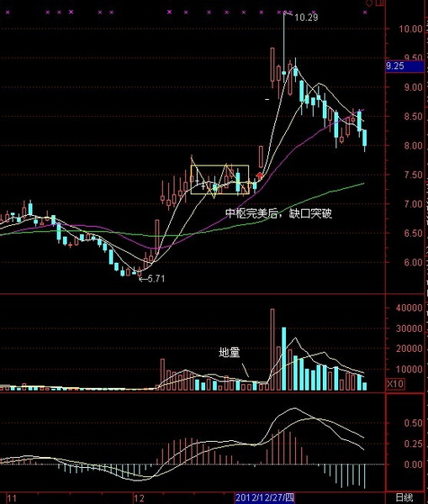Click the 8.50 price axis value
428x504 pixels.
point(413,117)
